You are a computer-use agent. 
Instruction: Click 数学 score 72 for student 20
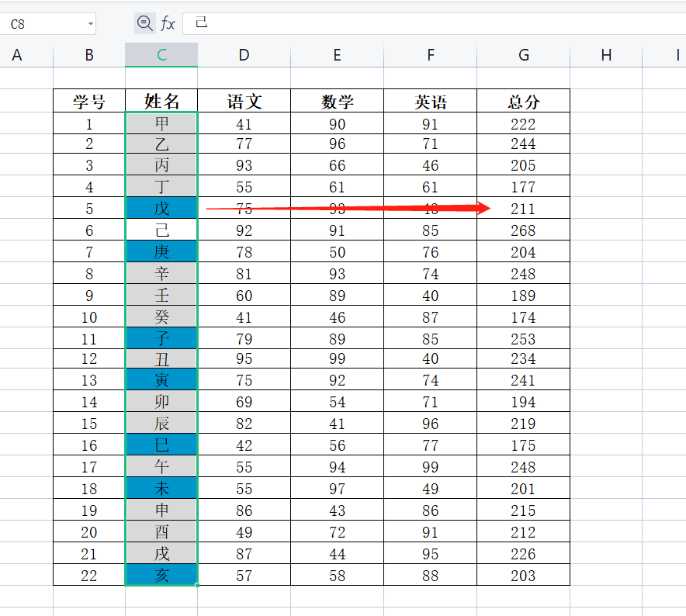[338, 531]
